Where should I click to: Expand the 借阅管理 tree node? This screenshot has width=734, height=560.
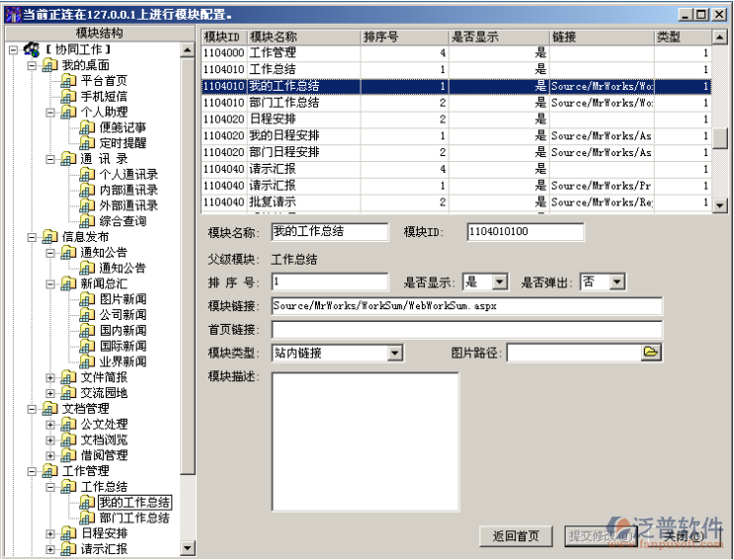[50, 455]
